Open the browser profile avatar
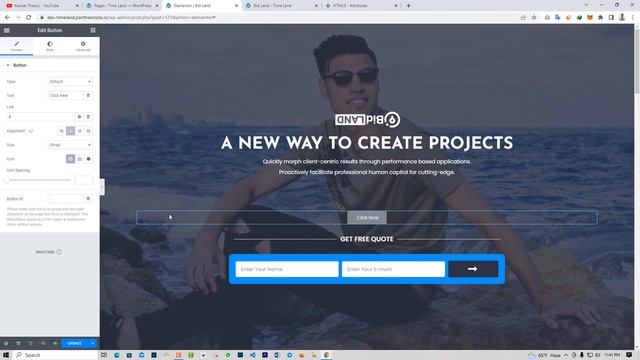Image resolution: width=640 pixels, height=360 pixels. click(x=622, y=18)
